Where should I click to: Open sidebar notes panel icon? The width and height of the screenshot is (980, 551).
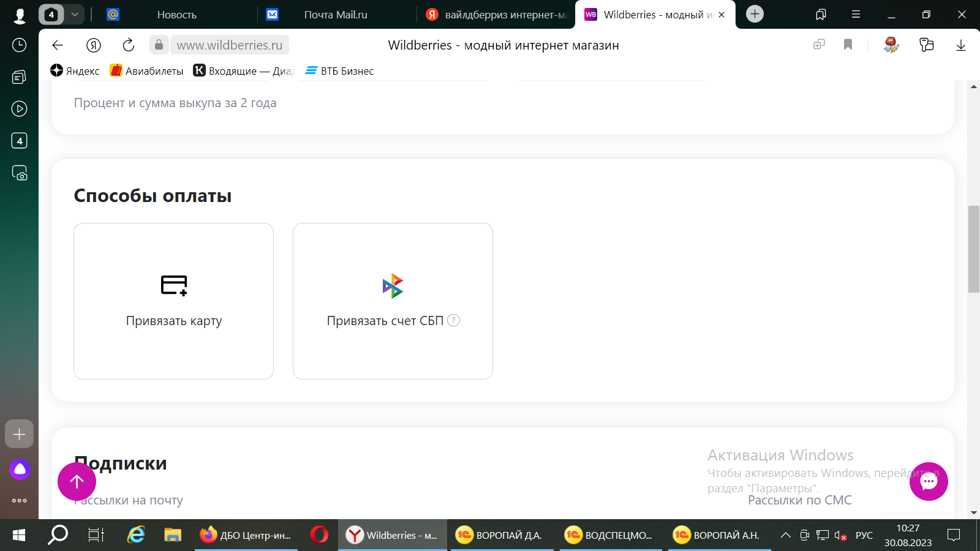pyautogui.click(x=20, y=77)
